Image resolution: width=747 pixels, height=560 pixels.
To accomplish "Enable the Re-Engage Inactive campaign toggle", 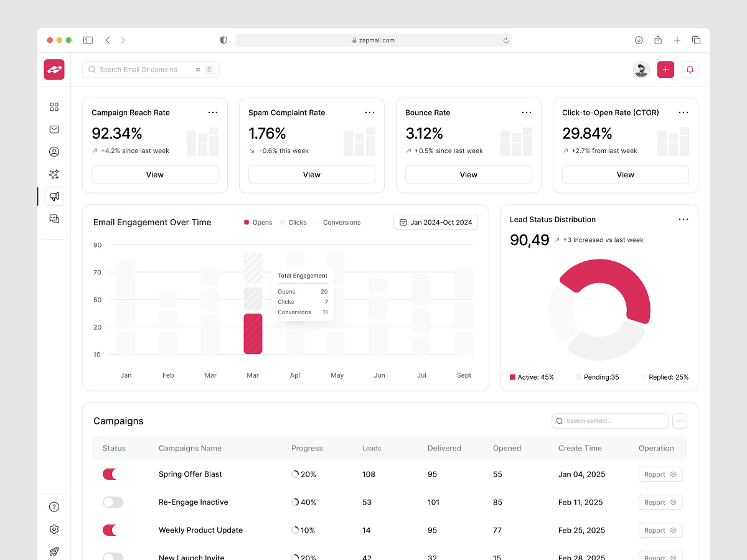I will pyautogui.click(x=113, y=502).
